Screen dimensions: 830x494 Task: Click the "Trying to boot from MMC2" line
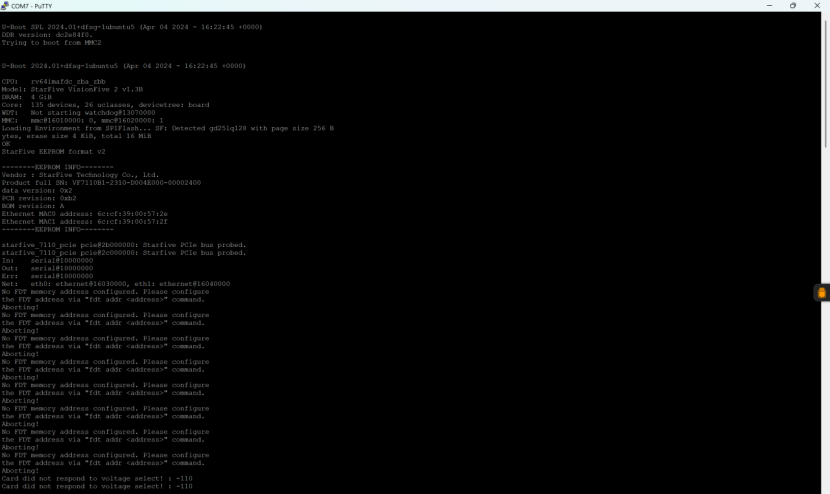click(52, 42)
